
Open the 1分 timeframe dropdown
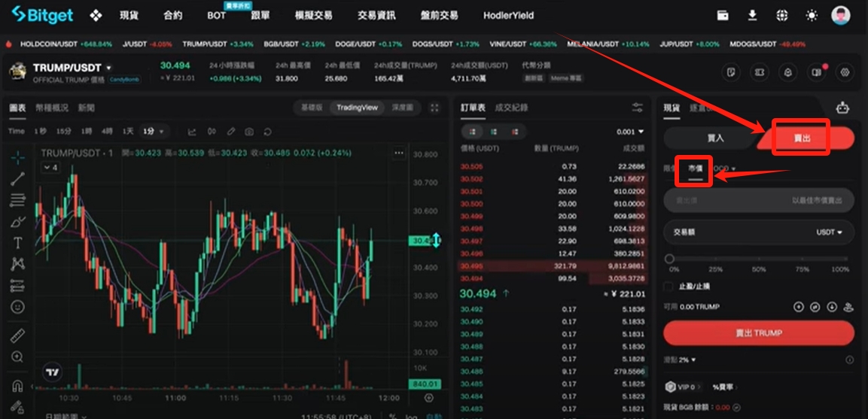[154, 132]
